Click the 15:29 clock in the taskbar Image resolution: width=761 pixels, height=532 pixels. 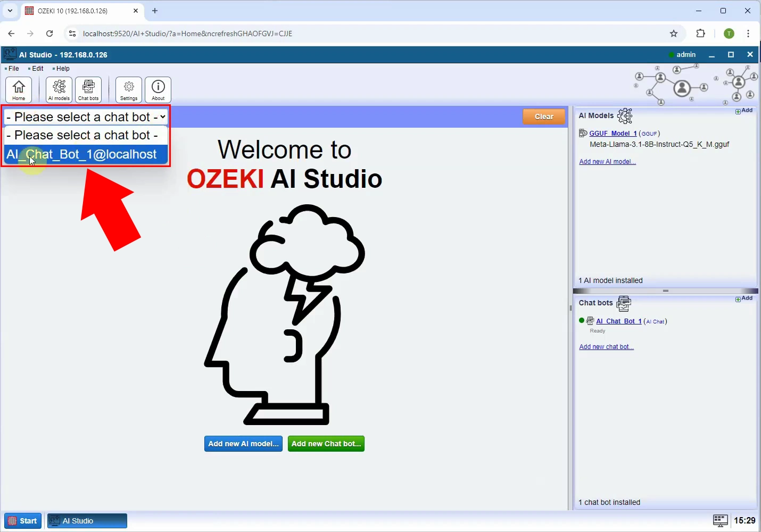(x=745, y=521)
